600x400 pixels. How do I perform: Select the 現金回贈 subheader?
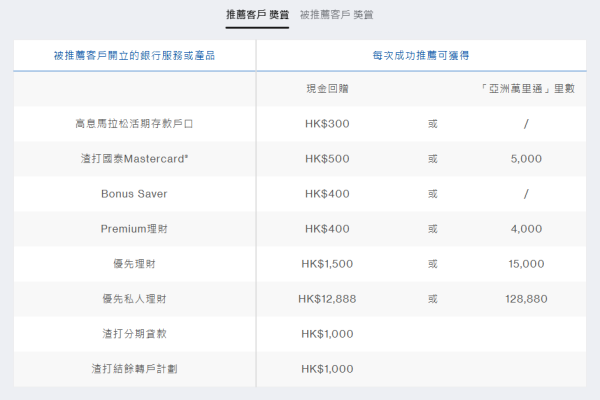point(327,89)
